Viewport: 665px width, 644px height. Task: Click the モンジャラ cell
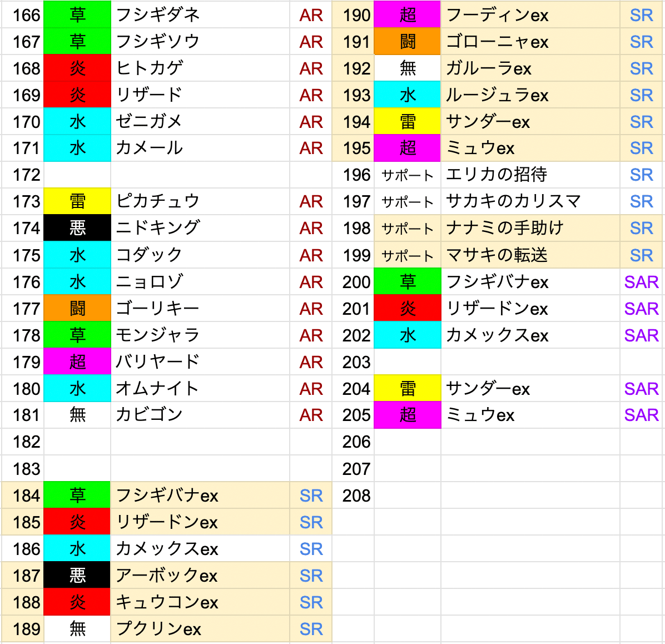(200, 335)
